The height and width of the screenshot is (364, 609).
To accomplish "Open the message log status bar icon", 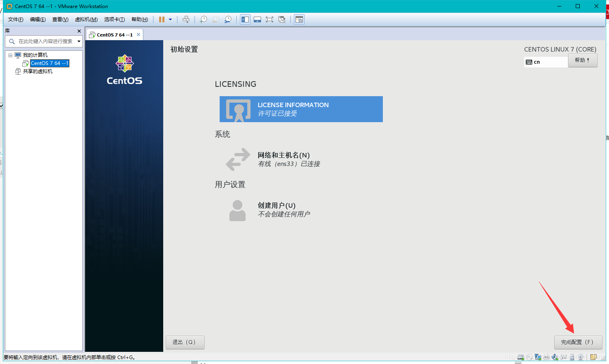I will click(x=594, y=357).
